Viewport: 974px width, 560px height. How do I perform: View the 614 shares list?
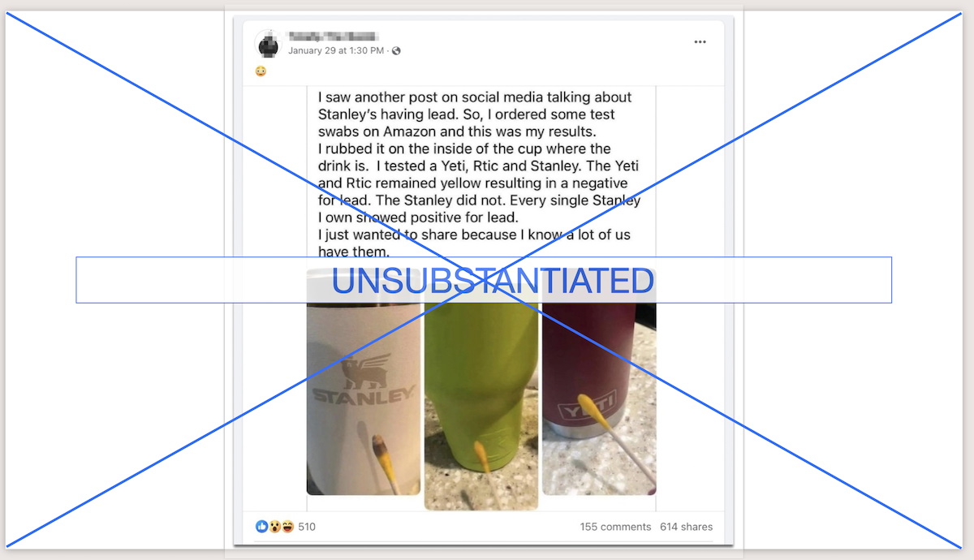[x=687, y=527]
